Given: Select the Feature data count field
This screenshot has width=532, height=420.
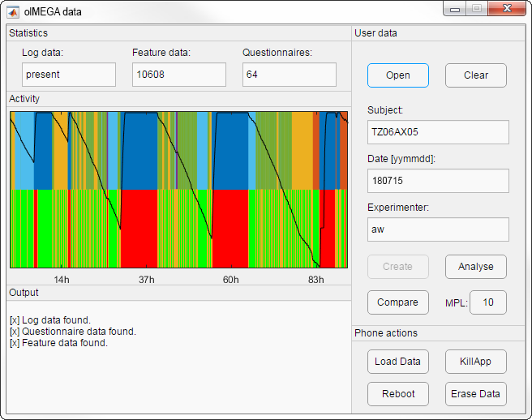Looking at the screenshot, I should coord(178,75).
